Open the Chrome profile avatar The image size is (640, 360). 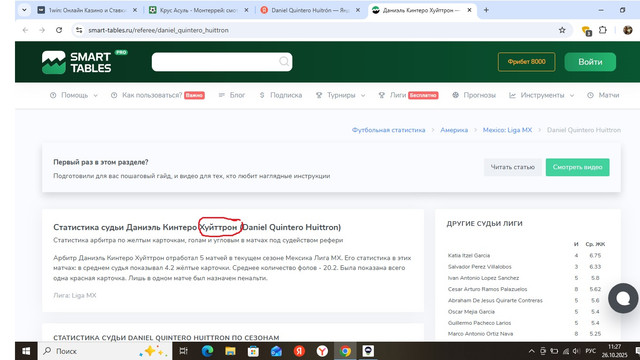pyautogui.click(x=627, y=30)
